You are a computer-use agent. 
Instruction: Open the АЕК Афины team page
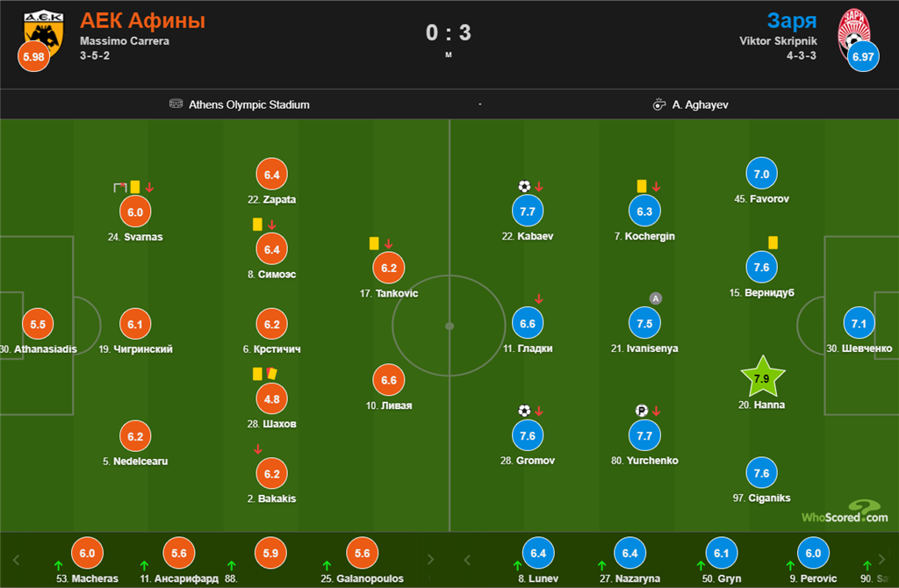pyautogui.click(x=142, y=21)
